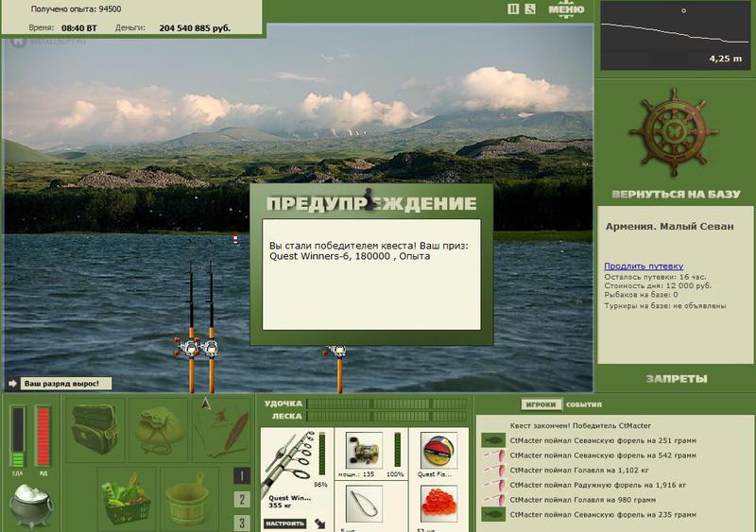Pause the game with the pause icon
Image resolution: width=756 pixels, height=532 pixels.
513,9
